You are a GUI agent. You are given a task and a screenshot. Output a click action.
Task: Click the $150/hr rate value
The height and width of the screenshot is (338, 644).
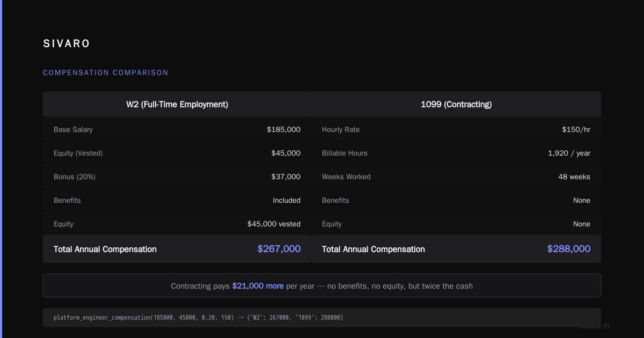click(576, 129)
